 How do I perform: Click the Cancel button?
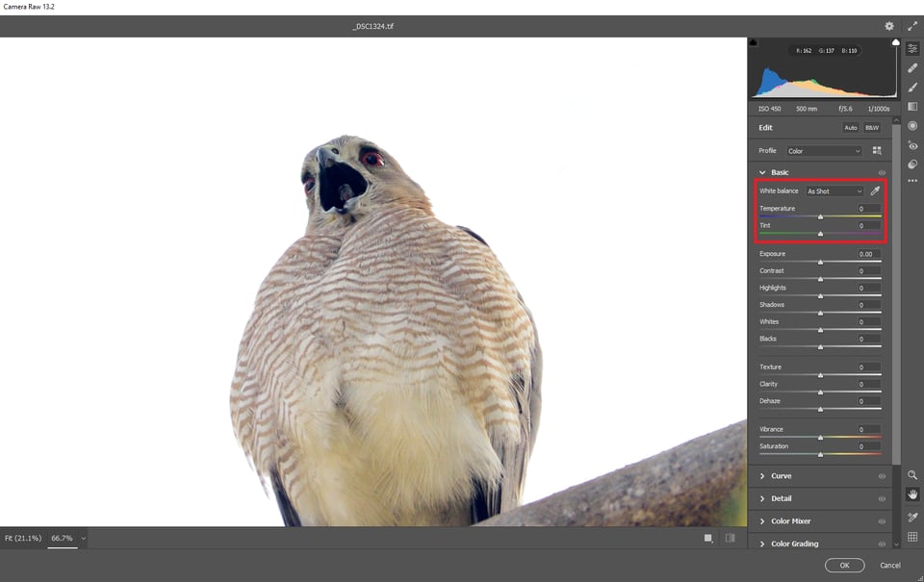click(889, 565)
